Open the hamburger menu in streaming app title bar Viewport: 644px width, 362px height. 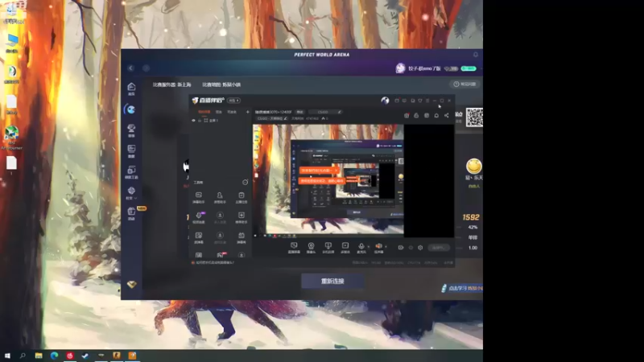click(427, 101)
